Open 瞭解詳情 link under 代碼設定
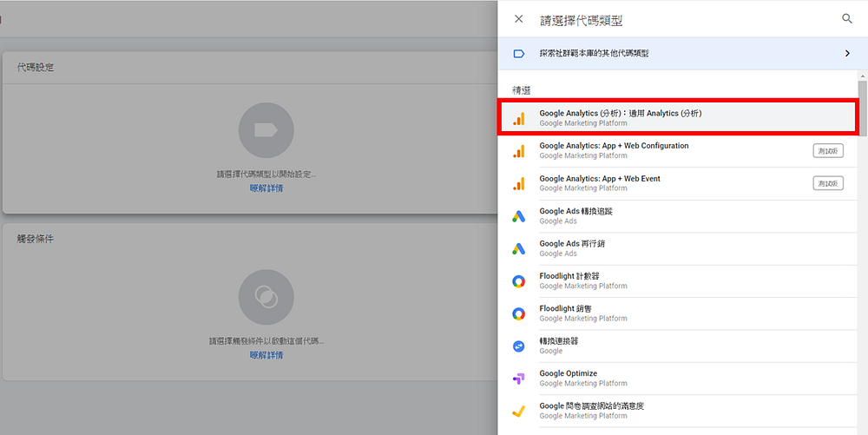Screen dimensions: 868x435 click(266, 188)
